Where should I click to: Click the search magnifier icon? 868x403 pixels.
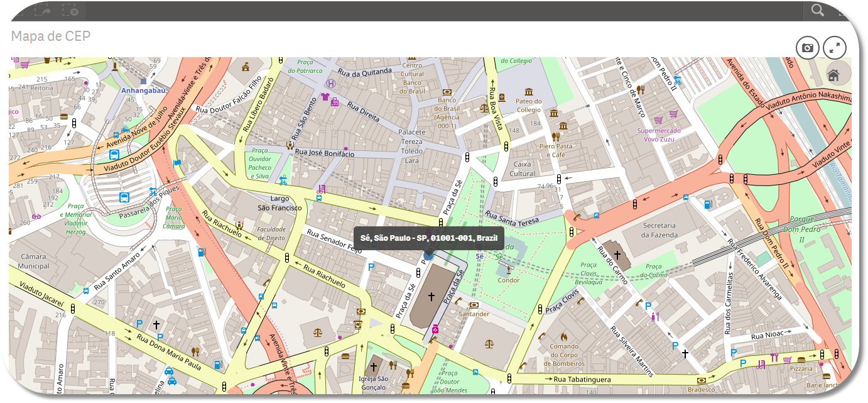point(817,10)
